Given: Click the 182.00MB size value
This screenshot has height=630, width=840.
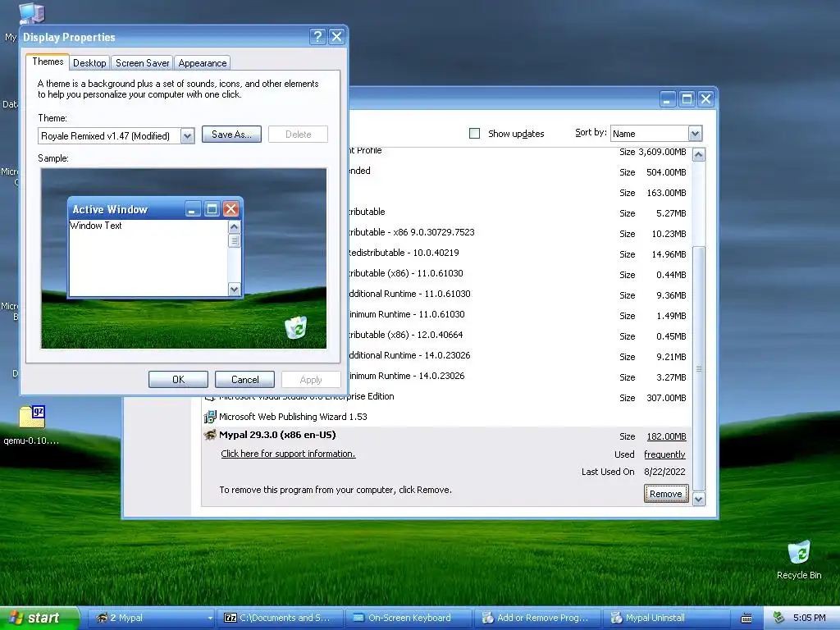Looking at the screenshot, I should tap(666, 436).
